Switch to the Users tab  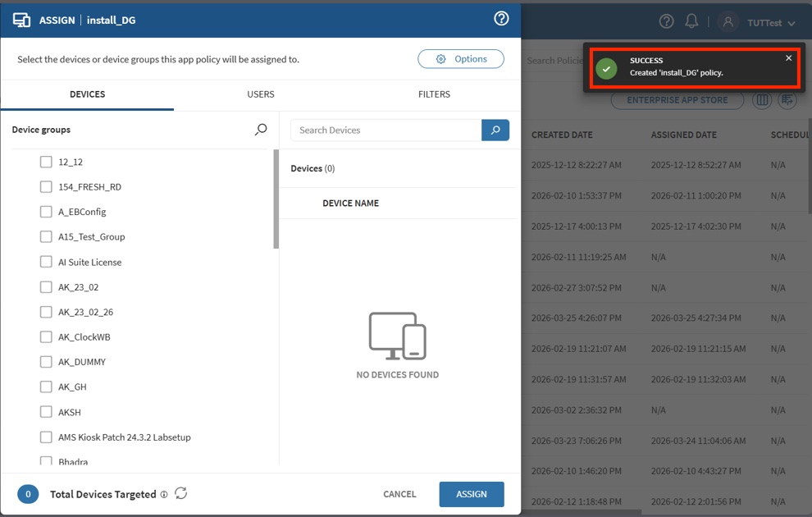coord(261,94)
